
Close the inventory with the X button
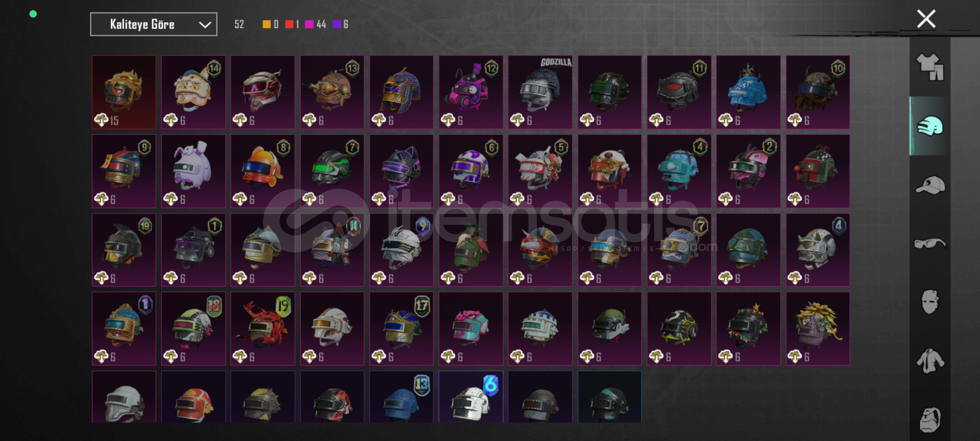coord(926,19)
